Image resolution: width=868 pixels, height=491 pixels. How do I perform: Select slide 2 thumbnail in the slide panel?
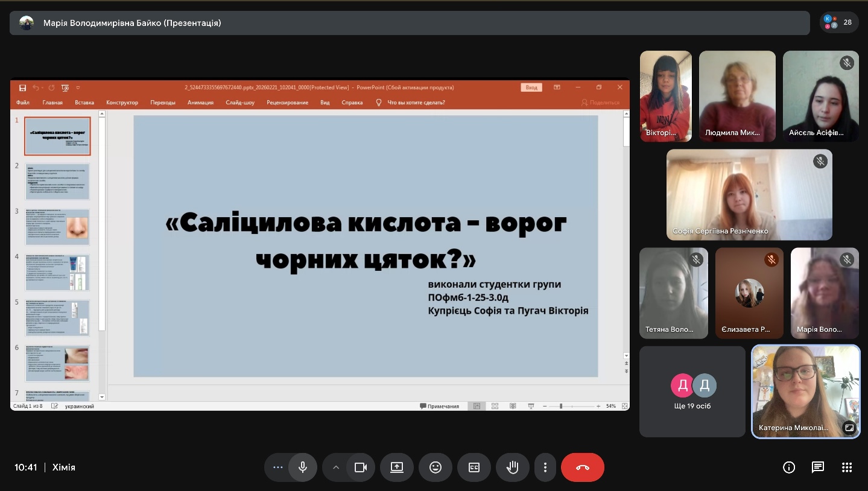tap(57, 182)
